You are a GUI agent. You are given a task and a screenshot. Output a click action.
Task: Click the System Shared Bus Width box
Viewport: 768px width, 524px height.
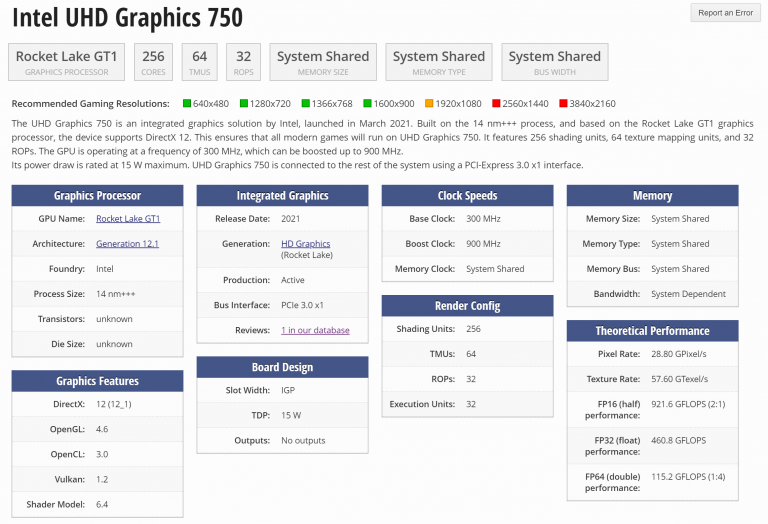555,62
